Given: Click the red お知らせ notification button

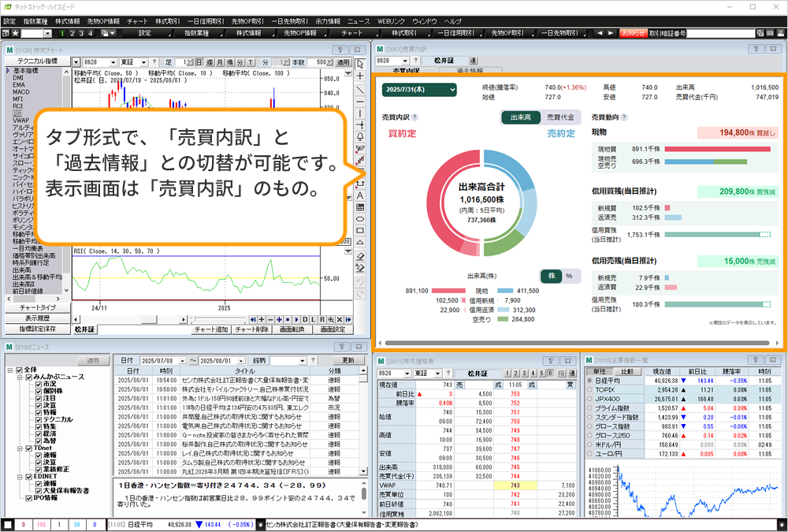Looking at the screenshot, I should pos(634,33).
